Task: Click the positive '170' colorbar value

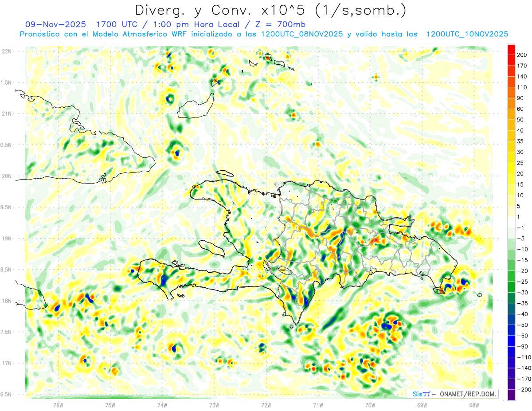Action: [x=521, y=66]
